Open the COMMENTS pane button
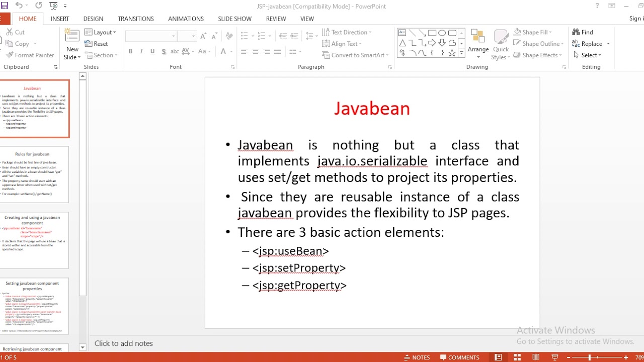The image size is (644, 362). tap(460, 357)
